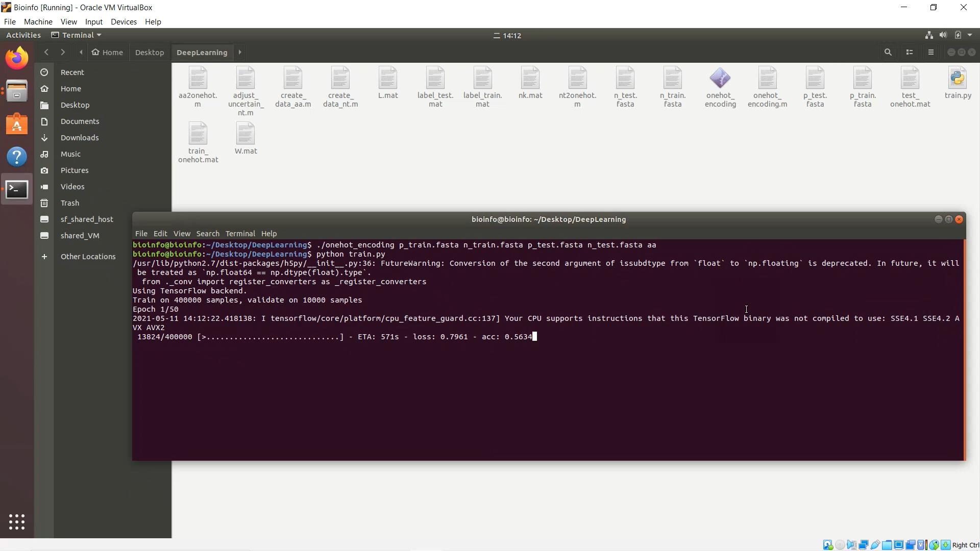
Task: Open the Help icon in dock
Action: 17,157
